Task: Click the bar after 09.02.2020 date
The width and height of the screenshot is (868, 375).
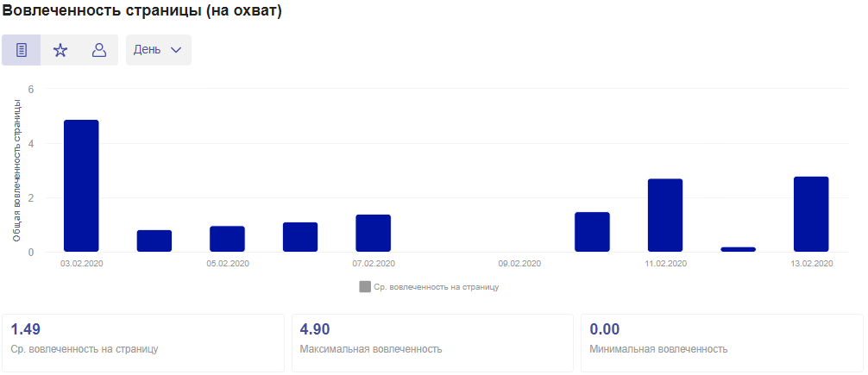Action: pyautogui.click(x=592, y=232)
